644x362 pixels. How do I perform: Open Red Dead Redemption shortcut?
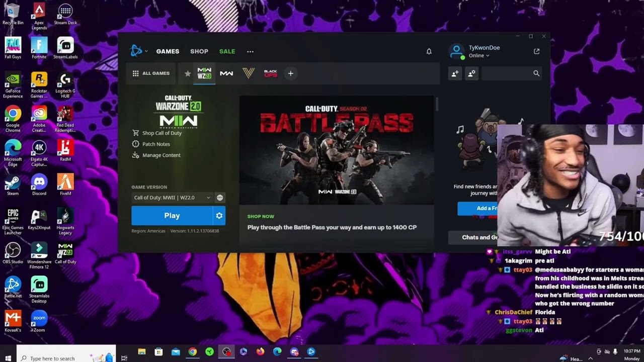click(x=65, y=119)
